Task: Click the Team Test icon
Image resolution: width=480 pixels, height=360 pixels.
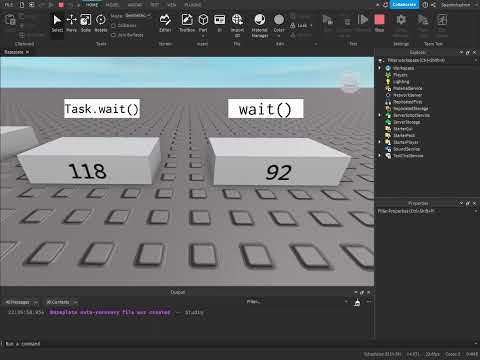Action: click(x=423, y=20)
